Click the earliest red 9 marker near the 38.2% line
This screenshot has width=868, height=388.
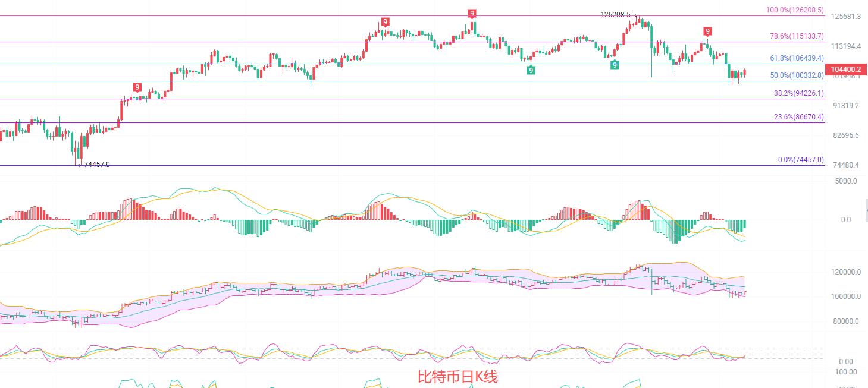(137, 87)
